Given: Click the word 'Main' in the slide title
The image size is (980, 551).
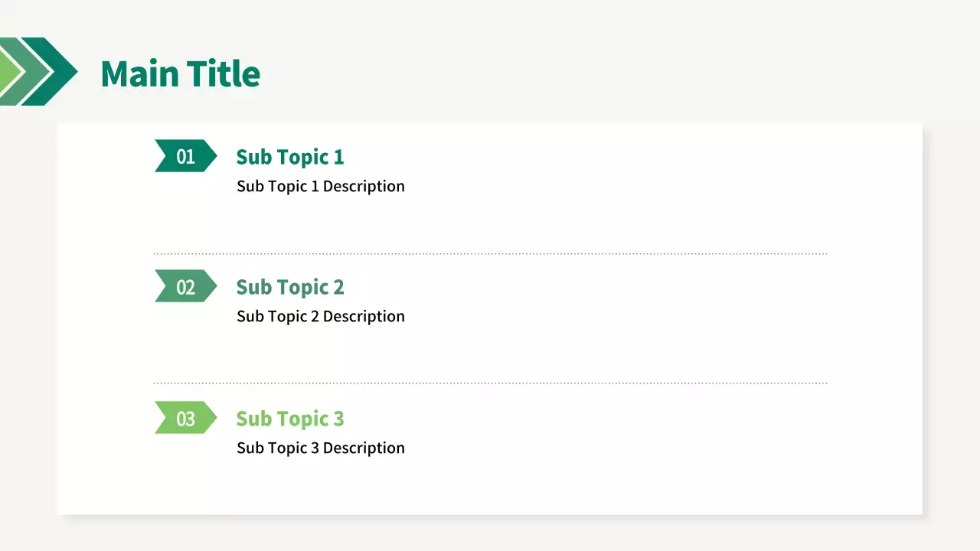Looking at the screenshot, I should tap(139, 73).
